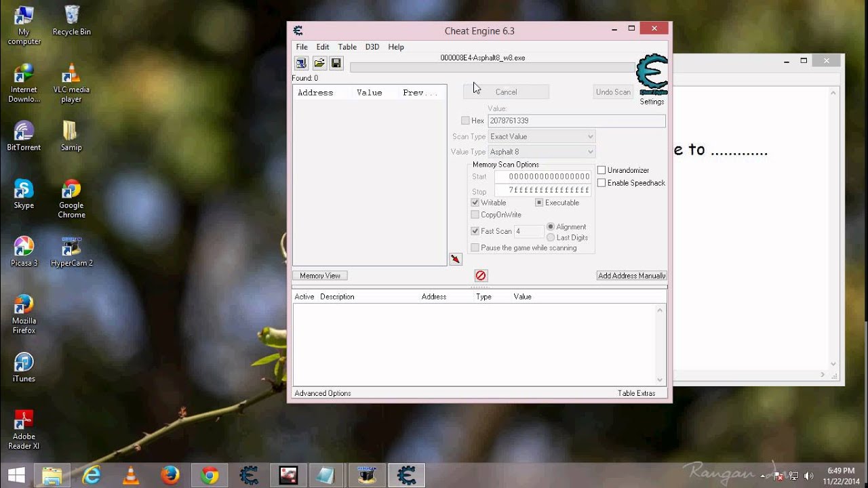The width and height of the screenshot is (868, 488).
Task: Open the Scan Type dropdown
Action: pos(542,136)
